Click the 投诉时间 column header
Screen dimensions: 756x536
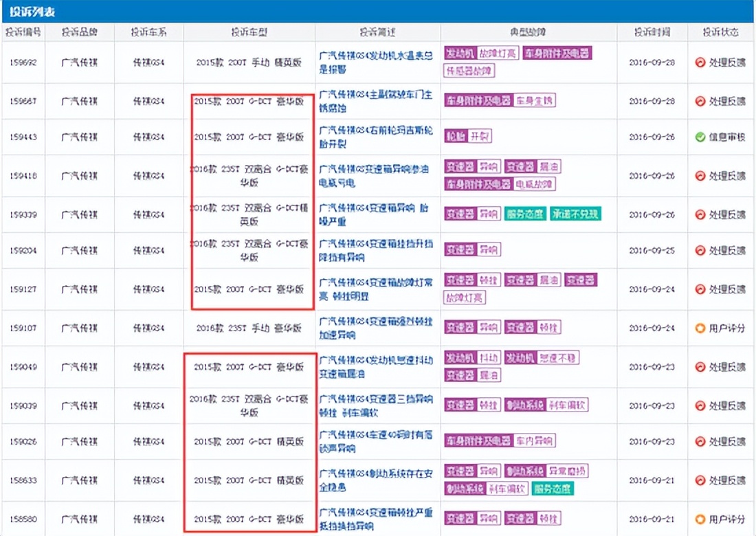(652, 32)
